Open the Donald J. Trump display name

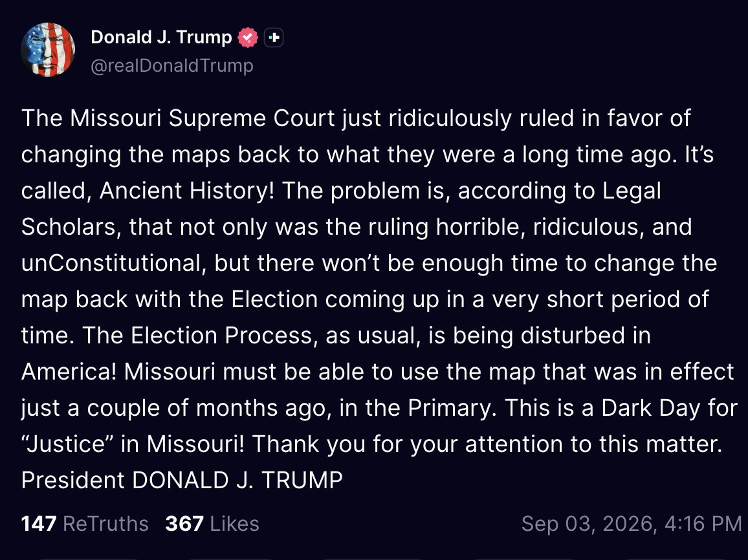tap(161, 37)
